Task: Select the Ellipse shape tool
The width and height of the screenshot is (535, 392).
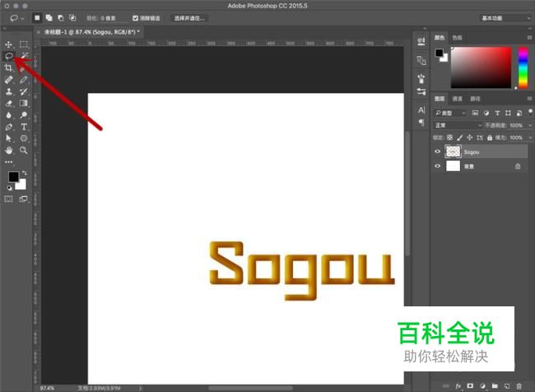Action: tap(24, 138)
